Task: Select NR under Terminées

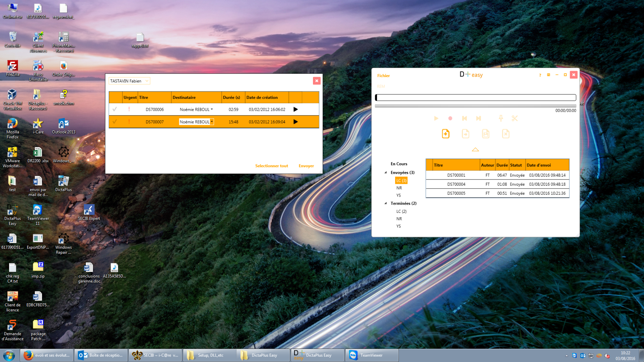Action: point(399,219)
